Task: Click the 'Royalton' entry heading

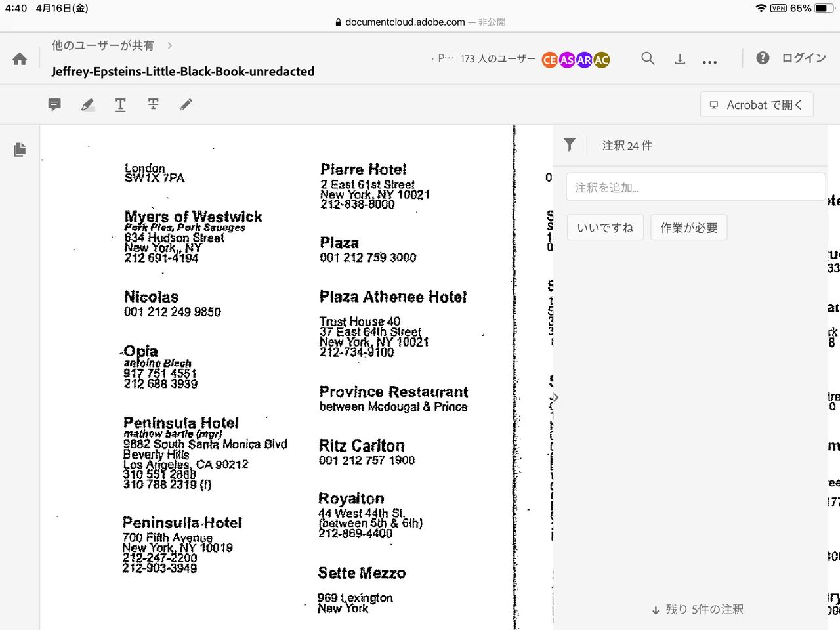Action: pyautogui.click(x=351, y=499)
